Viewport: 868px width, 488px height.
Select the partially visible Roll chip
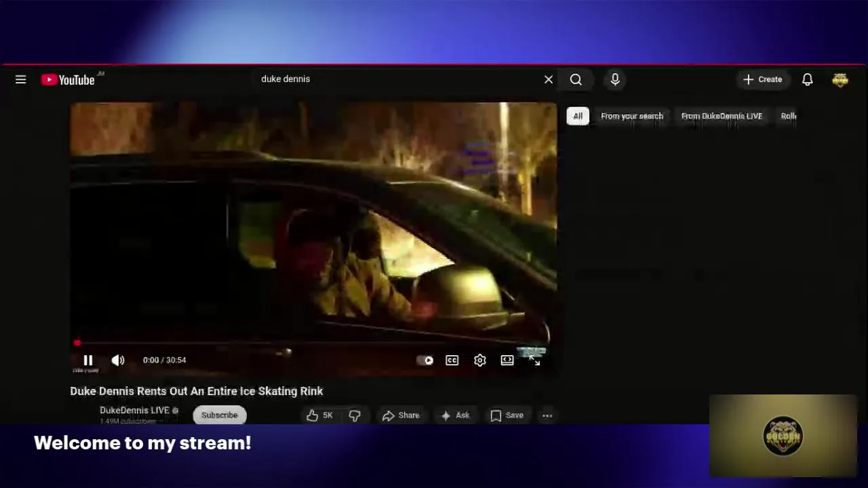[788, 116]
